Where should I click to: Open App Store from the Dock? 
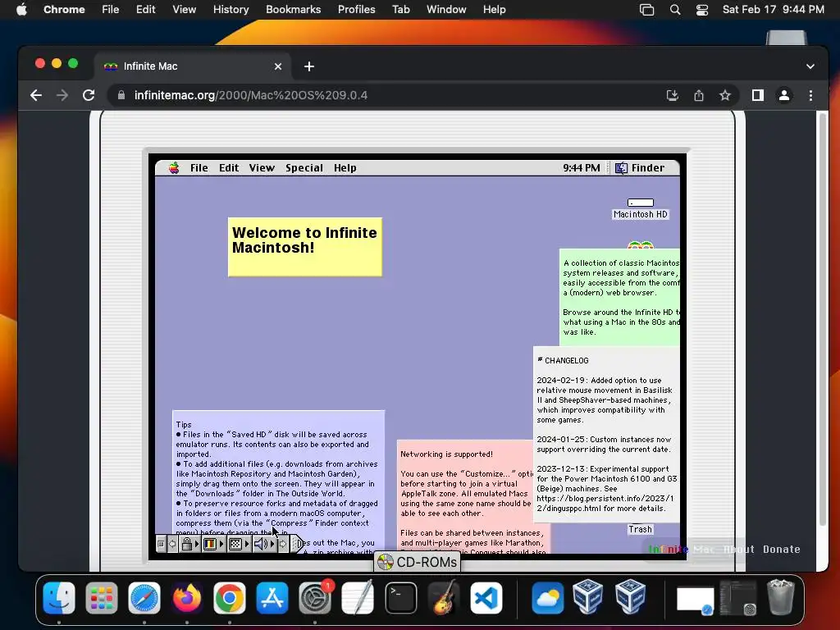(x=272, y=598)
